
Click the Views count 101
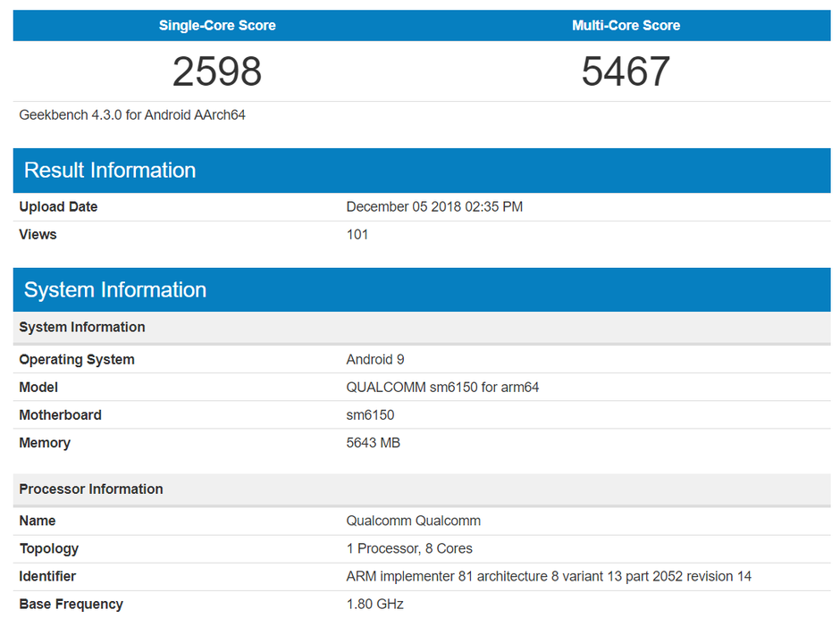[357, 235]
